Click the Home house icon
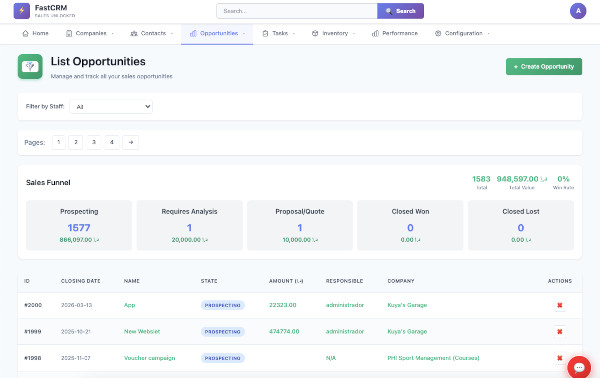The image size is (600, 378). click(x=25, y=33)
